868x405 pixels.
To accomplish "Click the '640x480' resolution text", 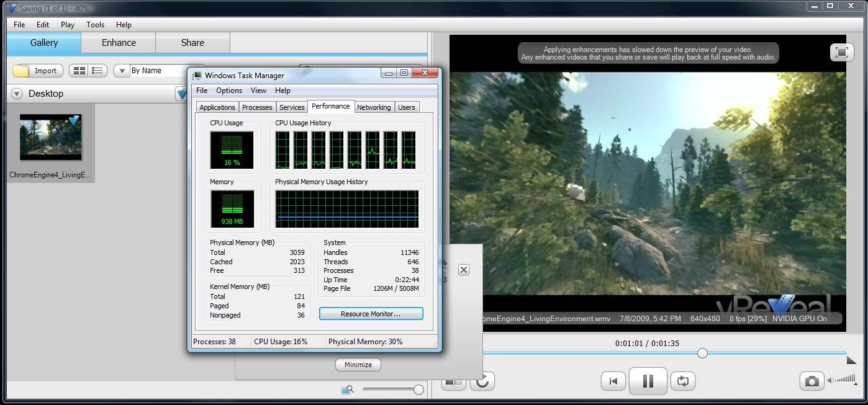I will [705, 319].
